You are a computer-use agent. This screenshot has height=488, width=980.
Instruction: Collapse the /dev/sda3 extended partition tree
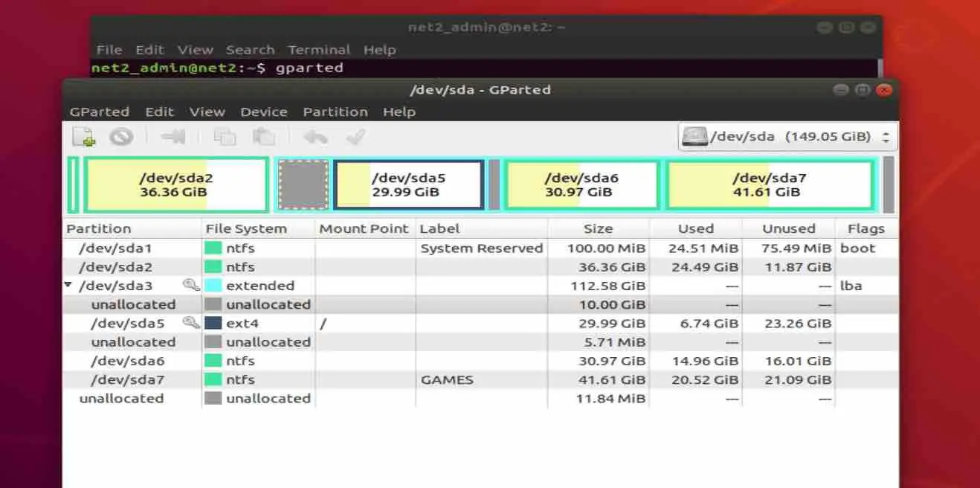coord(68,286)
